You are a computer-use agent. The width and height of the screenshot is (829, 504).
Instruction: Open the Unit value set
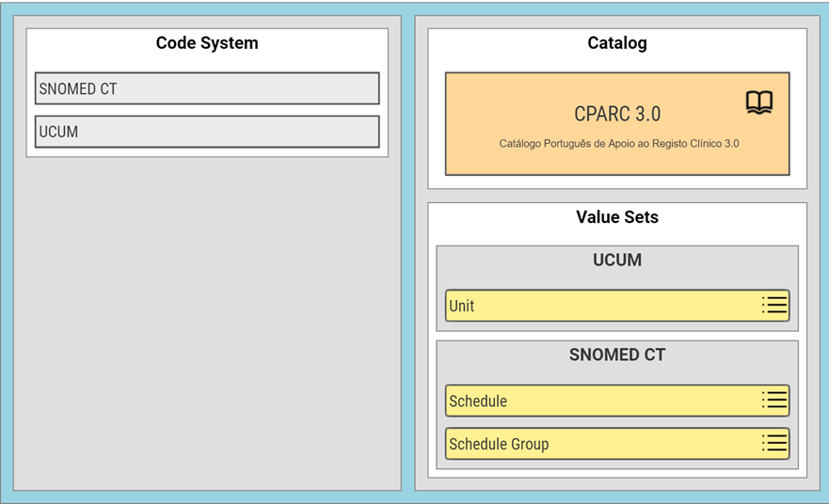coord(617,306)
